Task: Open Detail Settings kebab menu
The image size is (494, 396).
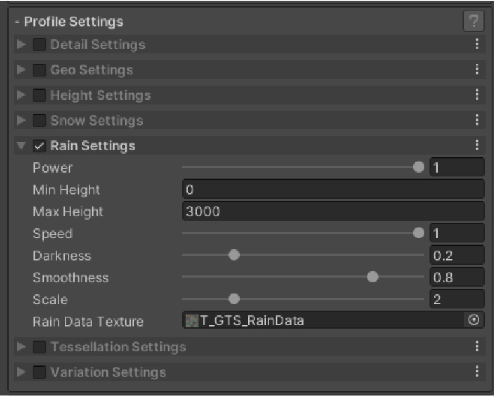Action: [477, 44]
